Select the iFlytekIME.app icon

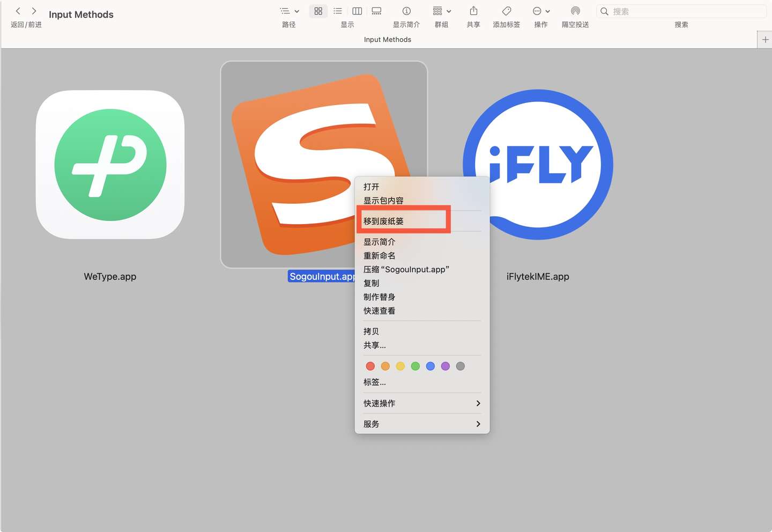pos(538,165)
